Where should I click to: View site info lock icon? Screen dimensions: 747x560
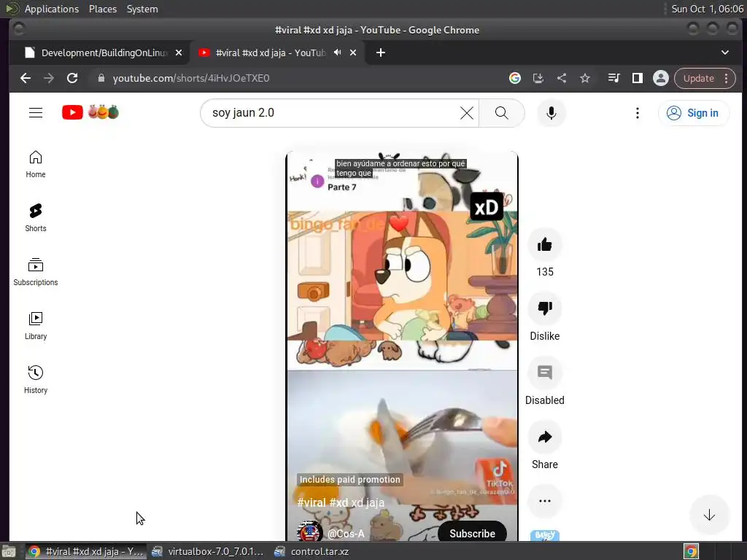101,78
